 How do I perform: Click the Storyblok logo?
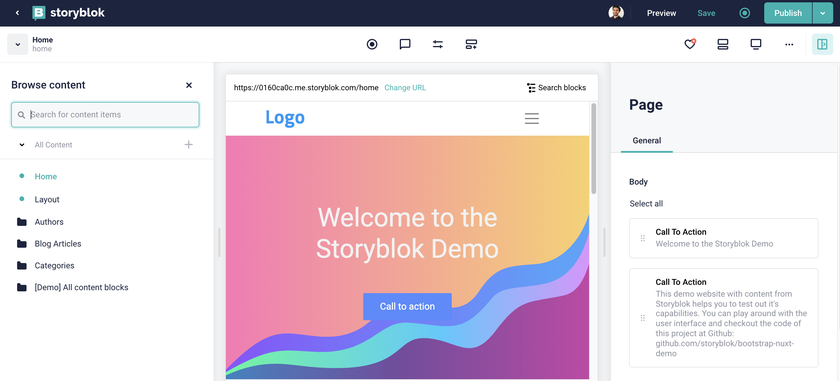(69, 13)
